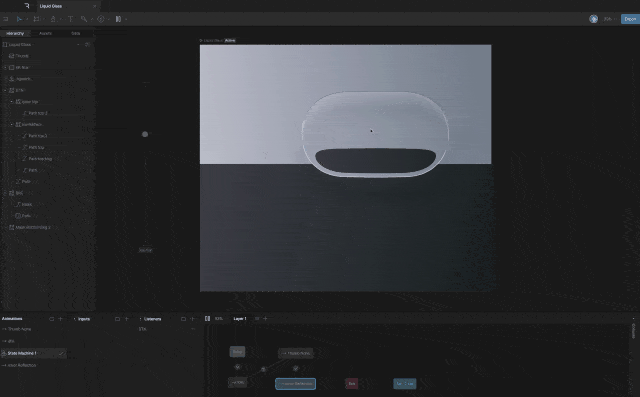The height and width of the screenshot is (397, 640).
Task: Add a folder in Inputs panel
Action: pyautogui.click(x=117, y=319)
